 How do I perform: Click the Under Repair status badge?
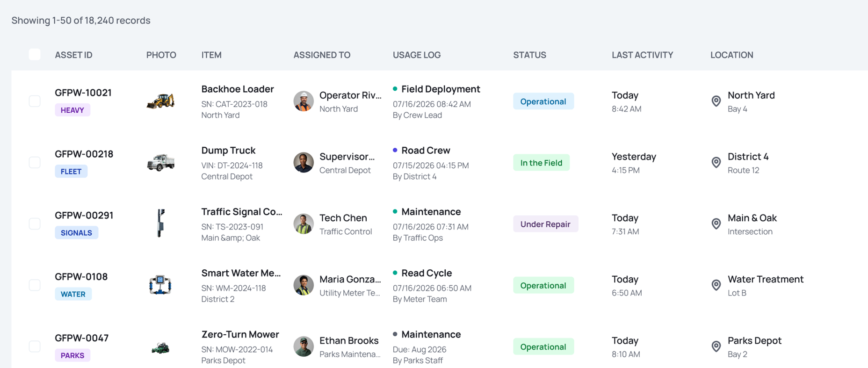click(545, 224)
